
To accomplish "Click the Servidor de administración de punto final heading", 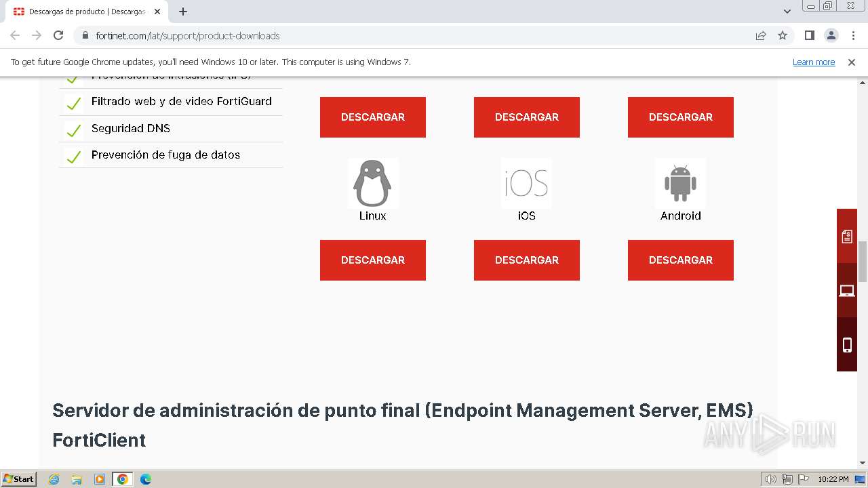I will pos(403,425).
